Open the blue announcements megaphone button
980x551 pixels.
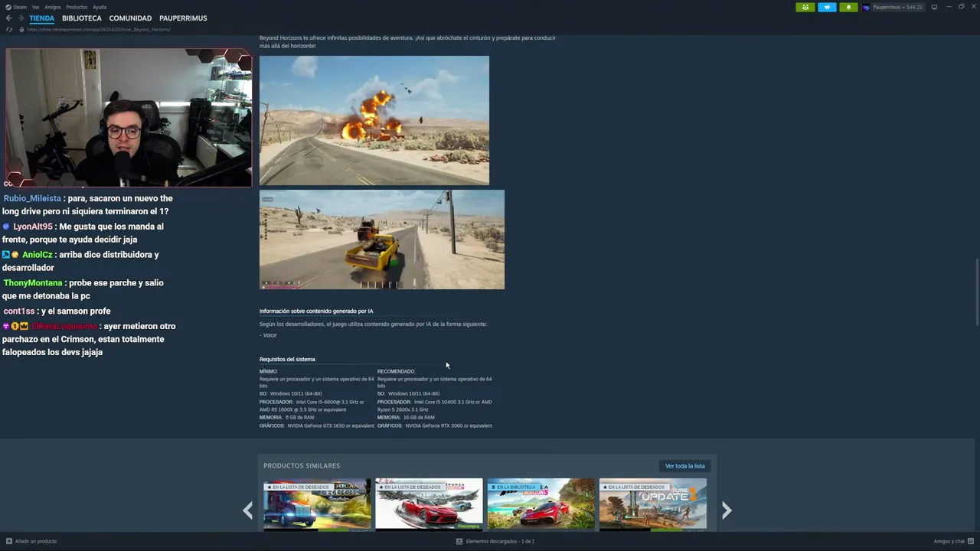827,7
